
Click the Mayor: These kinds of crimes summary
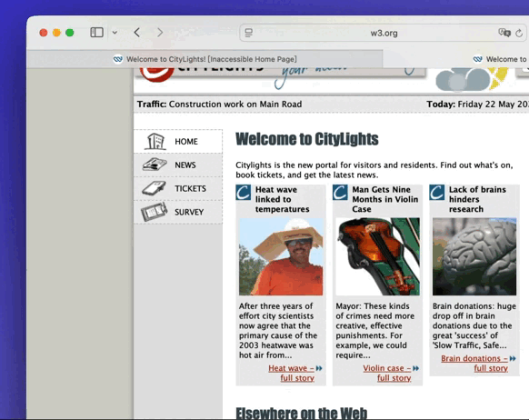375,331
